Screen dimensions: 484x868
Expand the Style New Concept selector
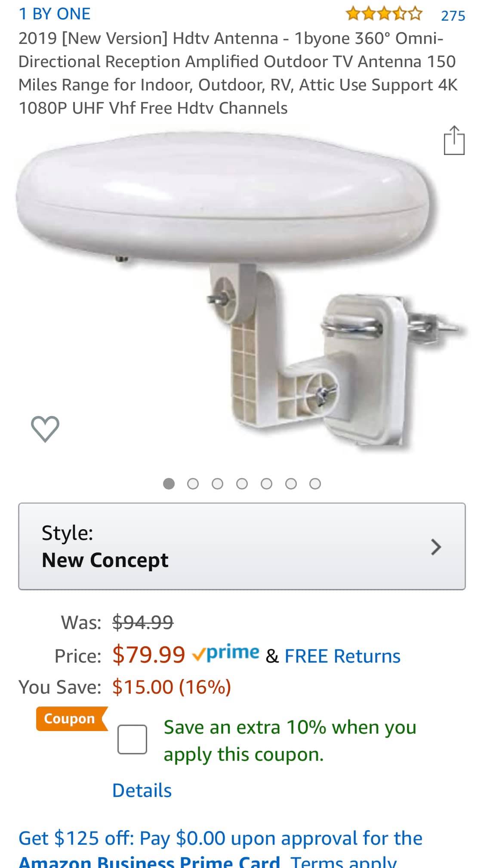(x=242, y=546)
